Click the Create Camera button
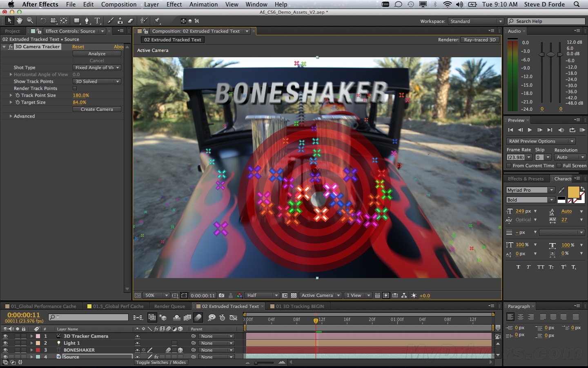Image resolution: width=588 pixels, height=368 pixels. pos(97,109)
